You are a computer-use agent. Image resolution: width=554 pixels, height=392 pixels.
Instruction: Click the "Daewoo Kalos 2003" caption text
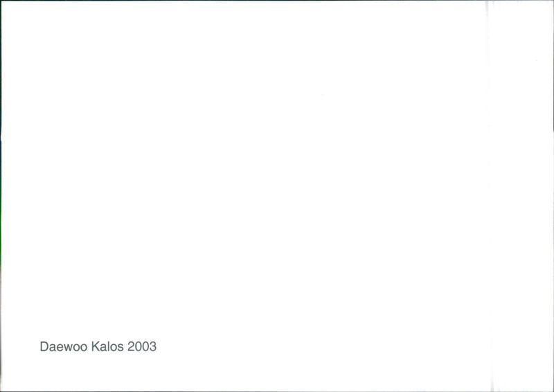pos(98,346)
